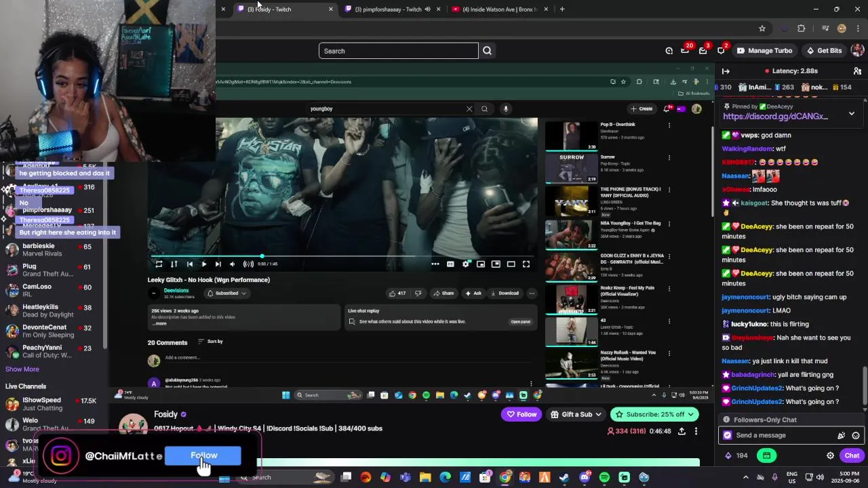Open stream more options three dots
Screen dimensions: 868x488
[x=696, y=431]
